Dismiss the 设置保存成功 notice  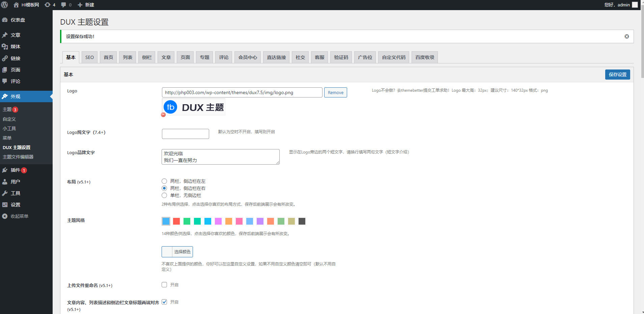coord(627,36)
